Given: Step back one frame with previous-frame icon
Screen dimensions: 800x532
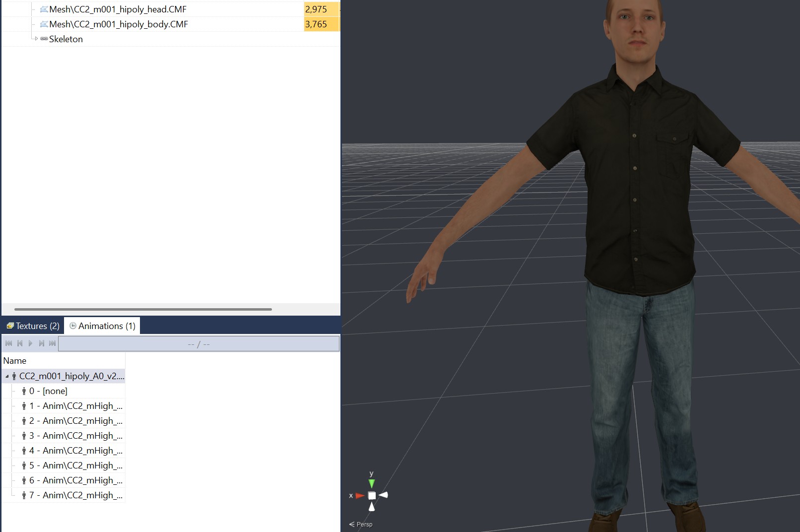Looking at the screenshot, I should click(x=20, y=343).
